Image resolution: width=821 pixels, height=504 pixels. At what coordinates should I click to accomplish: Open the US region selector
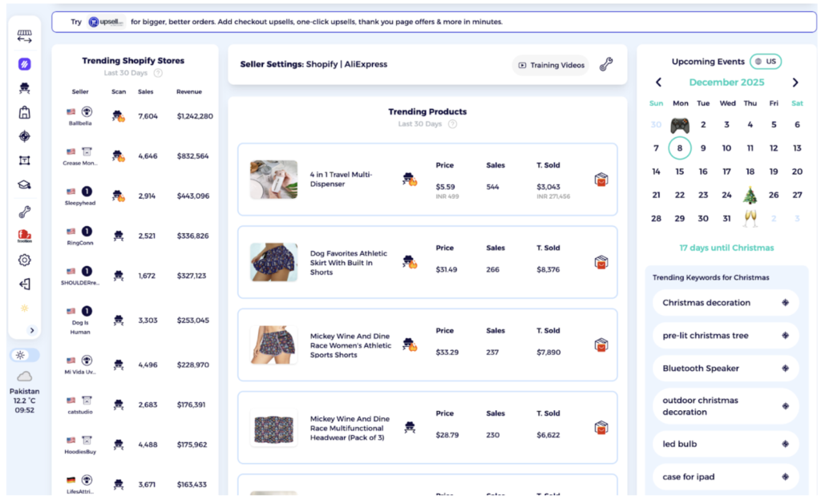(765, 61)
